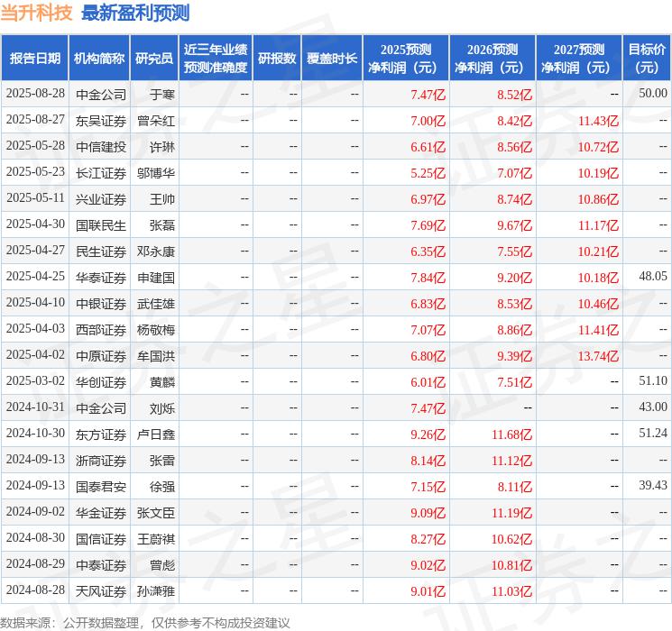672x631 pixels.
Task: Click 邬博华 researcher name
Action: (155, 173)
